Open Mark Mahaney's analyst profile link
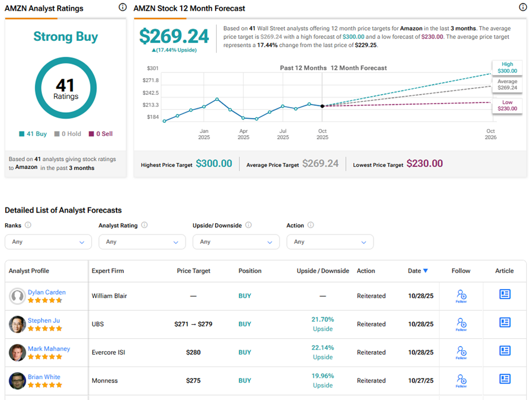 coord(49,349)
